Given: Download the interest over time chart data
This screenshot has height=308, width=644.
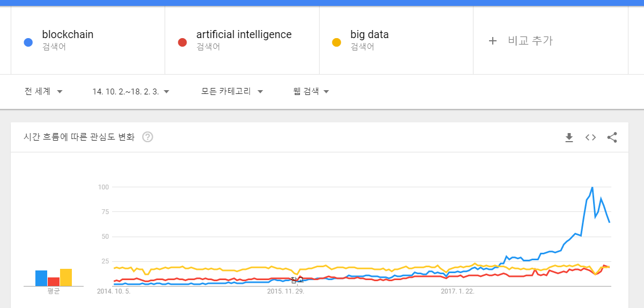Looking at the screenshot, I should pyautogui.click(x=569, y=137).
